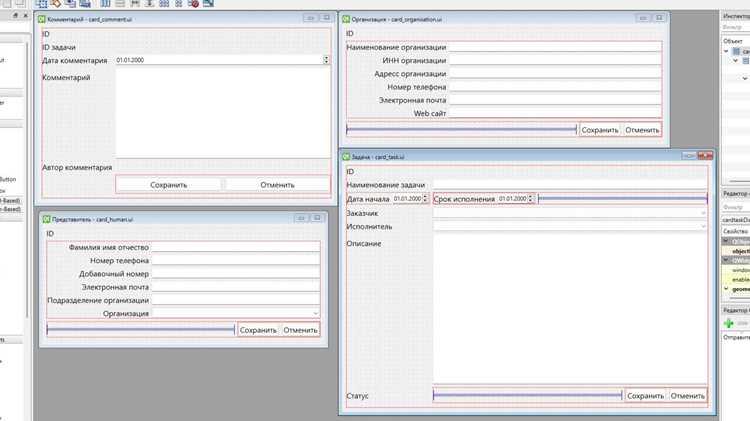Viewport: 750px width, 421px height.
Task: Open the Организация combo box dropdown
Action: click(236, 313)
